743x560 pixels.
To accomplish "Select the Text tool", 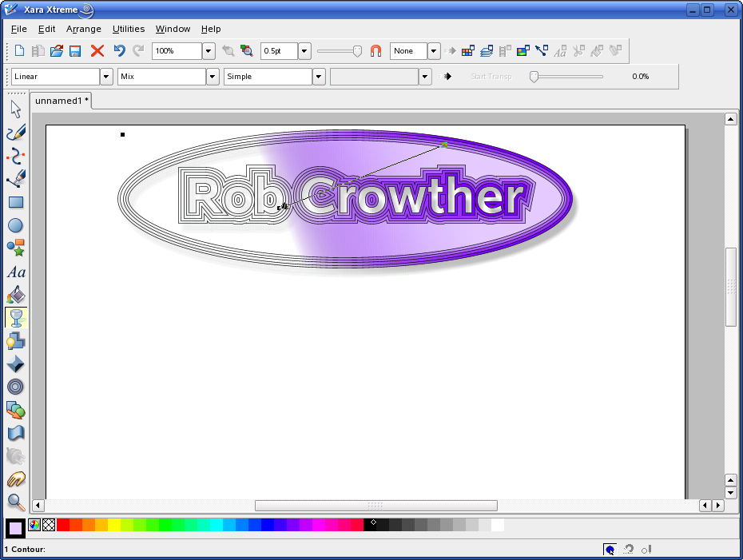I will pyautogui.click(x=16, y=272).
